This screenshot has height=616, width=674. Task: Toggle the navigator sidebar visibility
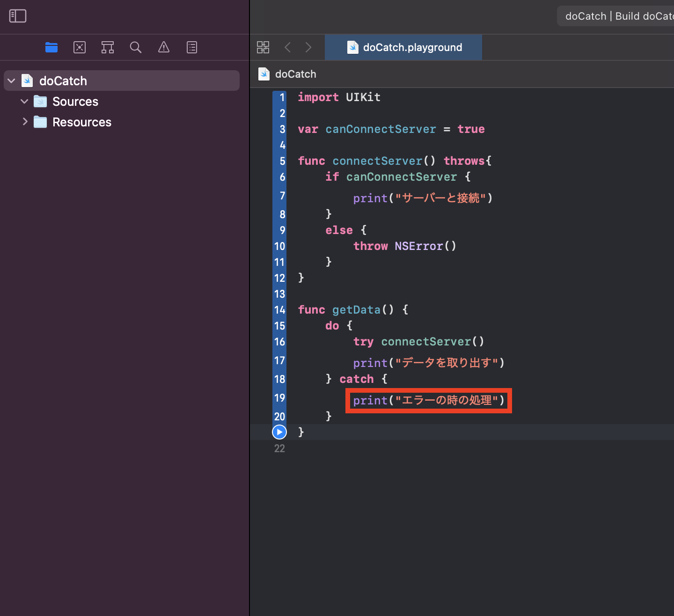pyautogui.click(x=18, y=16)
